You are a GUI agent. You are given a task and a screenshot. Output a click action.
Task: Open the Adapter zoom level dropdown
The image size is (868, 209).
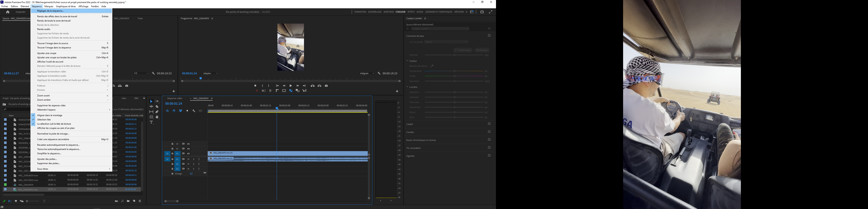[211, 73]
